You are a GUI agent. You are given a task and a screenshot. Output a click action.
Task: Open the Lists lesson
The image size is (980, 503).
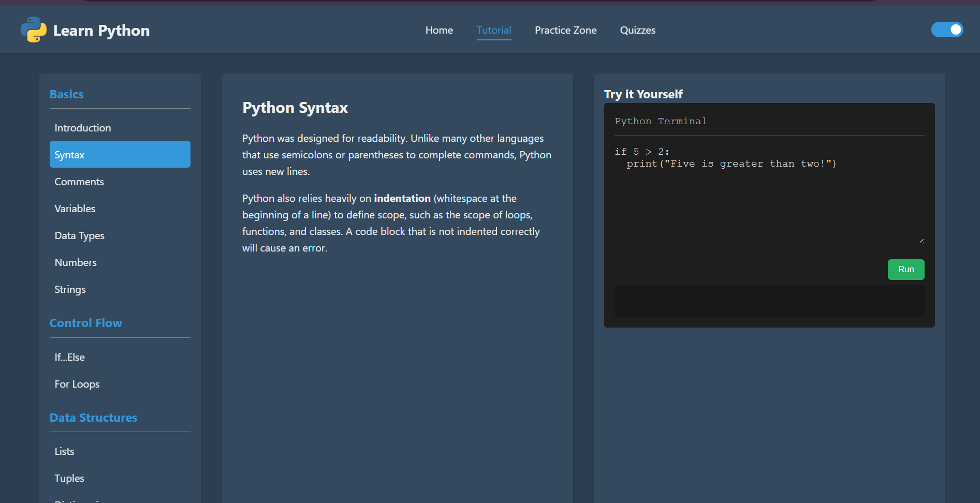tap(120, 451)
